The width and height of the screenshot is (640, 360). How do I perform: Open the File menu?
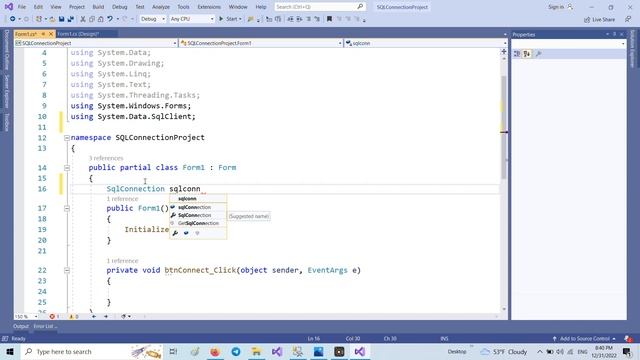[22, 7]
